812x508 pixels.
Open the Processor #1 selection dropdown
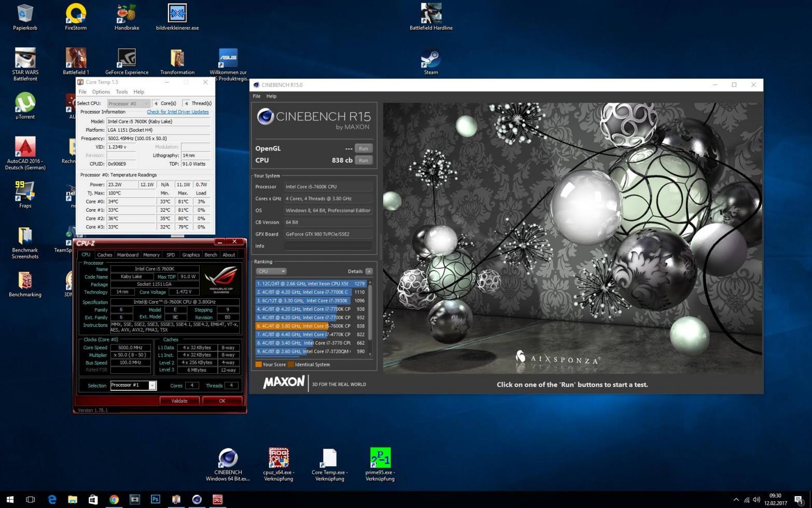pos(133,385)
